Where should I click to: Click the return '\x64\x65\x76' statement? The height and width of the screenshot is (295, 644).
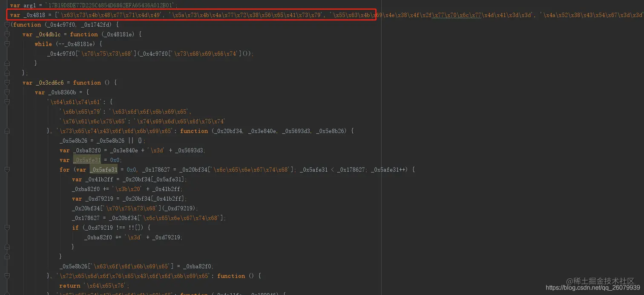(95, 286)
